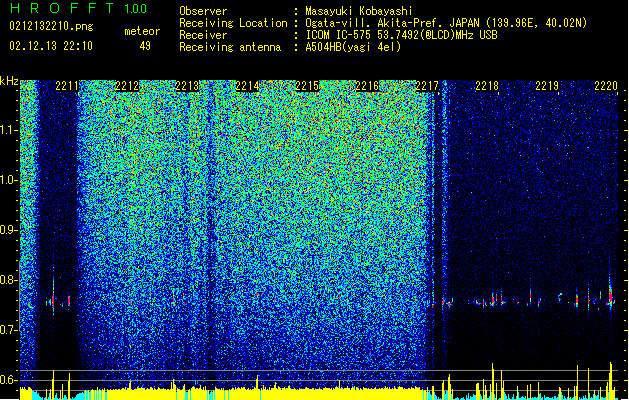This screenshot has height=400, width=629.
Task: Click the Receiver label
Action: coord(203,35)
